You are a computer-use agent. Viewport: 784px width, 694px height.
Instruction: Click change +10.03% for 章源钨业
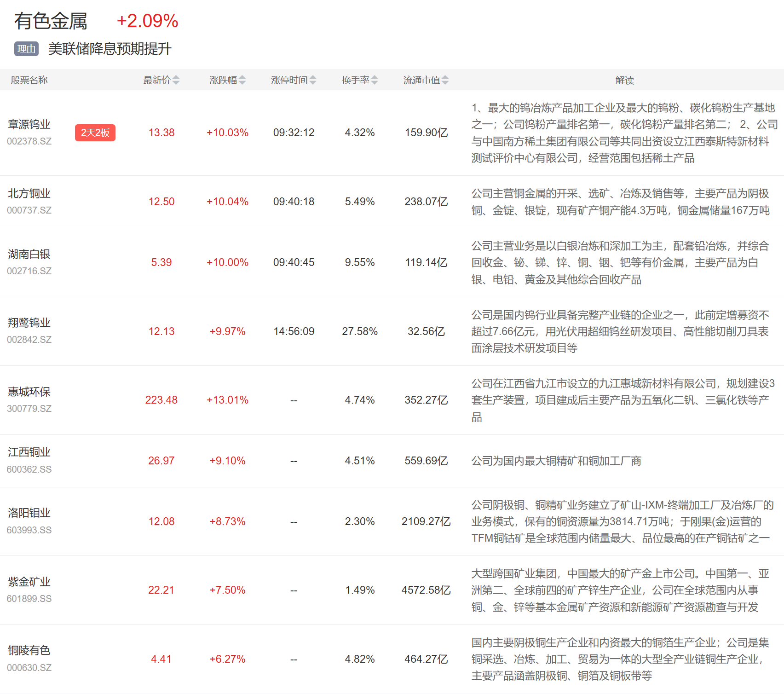pyautogui.click(x=227, y=133)
